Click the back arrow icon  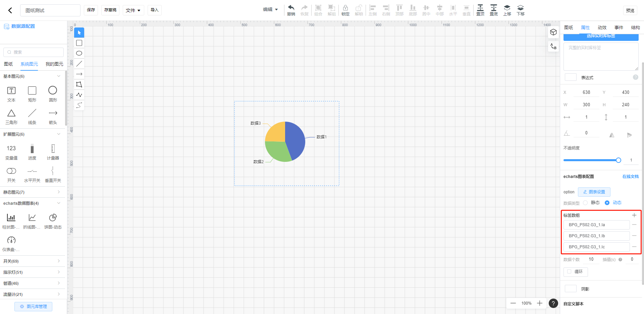tap(10, 10)
